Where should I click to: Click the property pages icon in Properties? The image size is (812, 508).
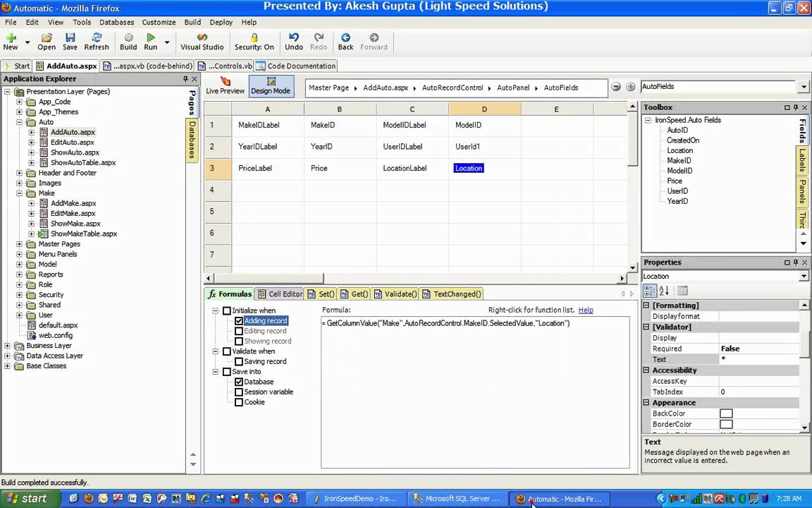click(x=682, y=291)
